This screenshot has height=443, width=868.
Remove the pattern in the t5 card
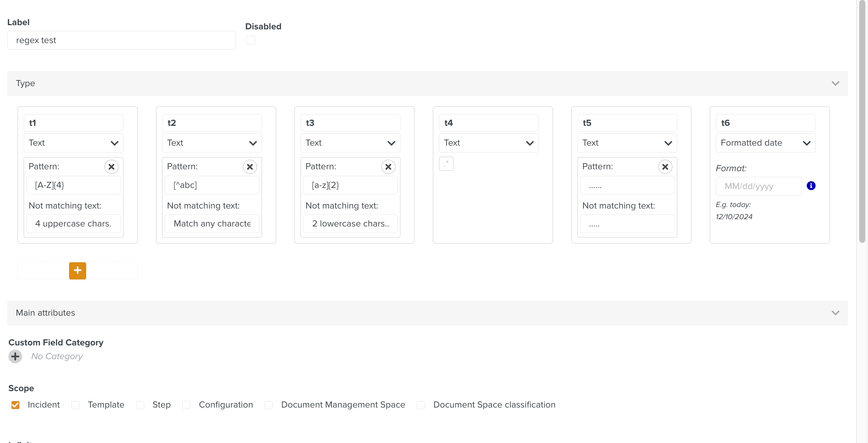pyautogui.click(x=665, y=167)
